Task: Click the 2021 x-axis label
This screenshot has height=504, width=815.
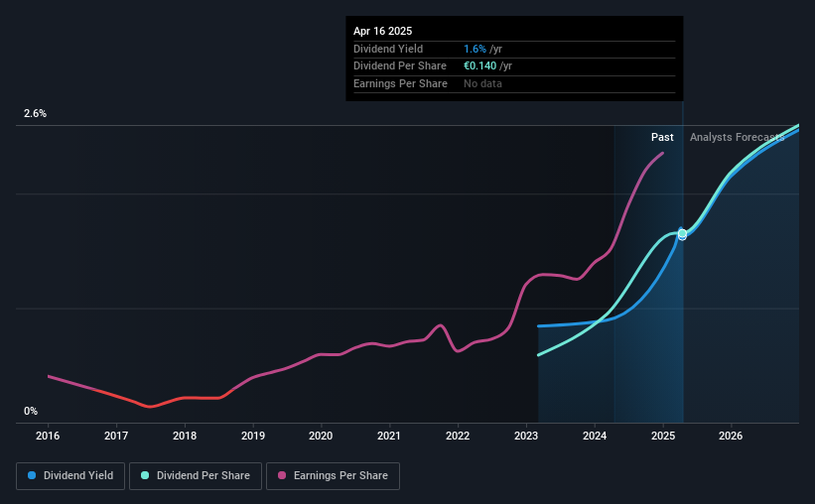Action: [389, 436]
